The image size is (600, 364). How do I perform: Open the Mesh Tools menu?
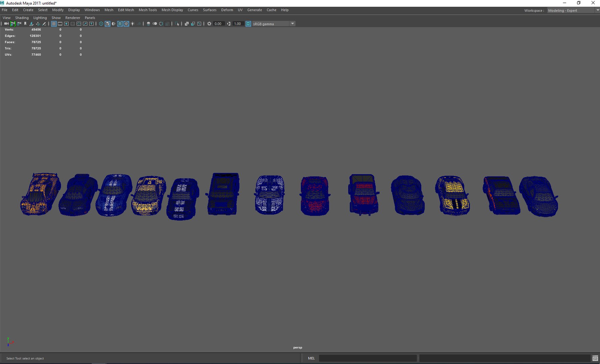148,10
